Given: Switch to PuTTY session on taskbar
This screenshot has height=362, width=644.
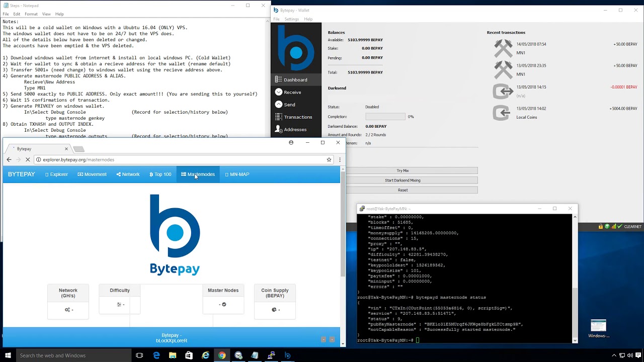Looking at the screenshot, I should [x=271, y=355].
